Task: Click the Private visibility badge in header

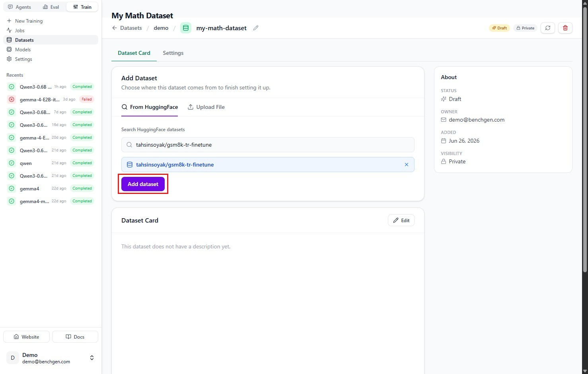Action: [525, 28]
